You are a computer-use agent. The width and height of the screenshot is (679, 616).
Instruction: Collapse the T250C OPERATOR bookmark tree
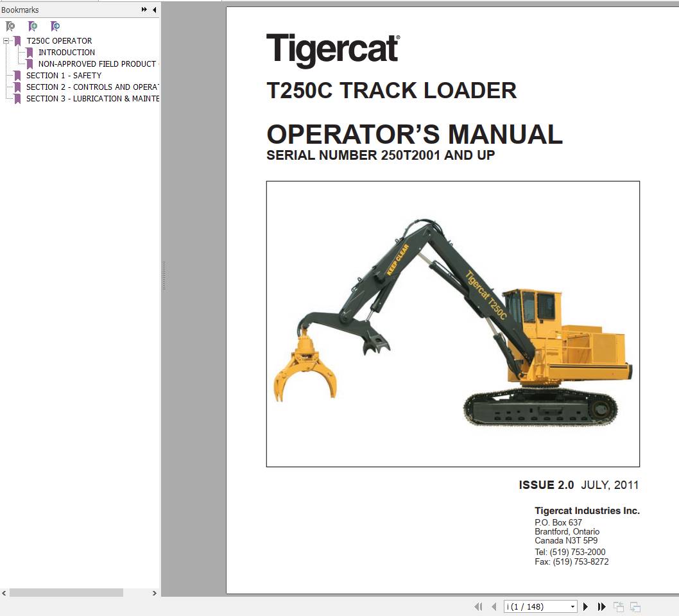6,40
